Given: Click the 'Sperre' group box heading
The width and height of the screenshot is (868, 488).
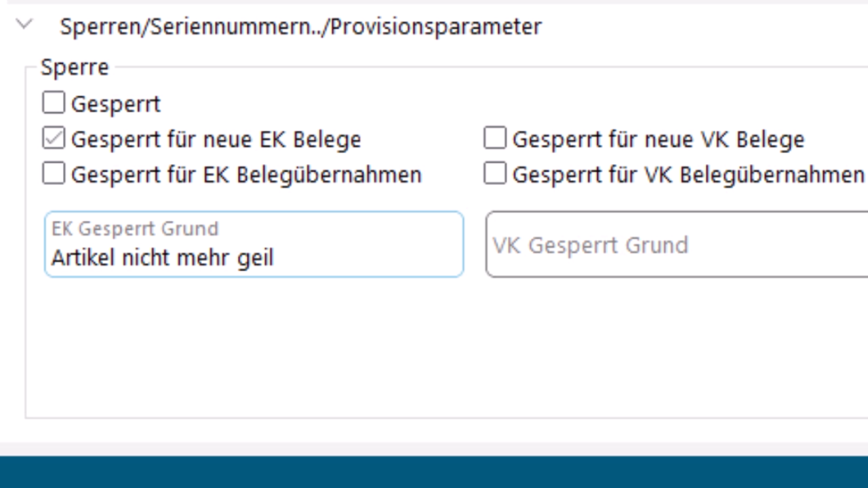Looking at the screenshot, I should point(75,67).
